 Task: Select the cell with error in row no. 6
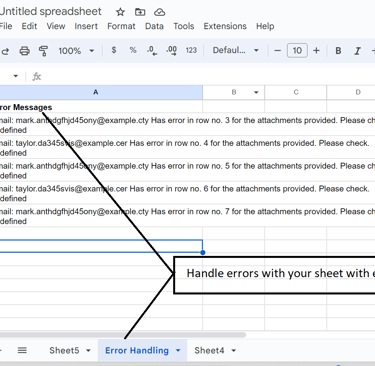pyautogui.click(x=101, y=193)
